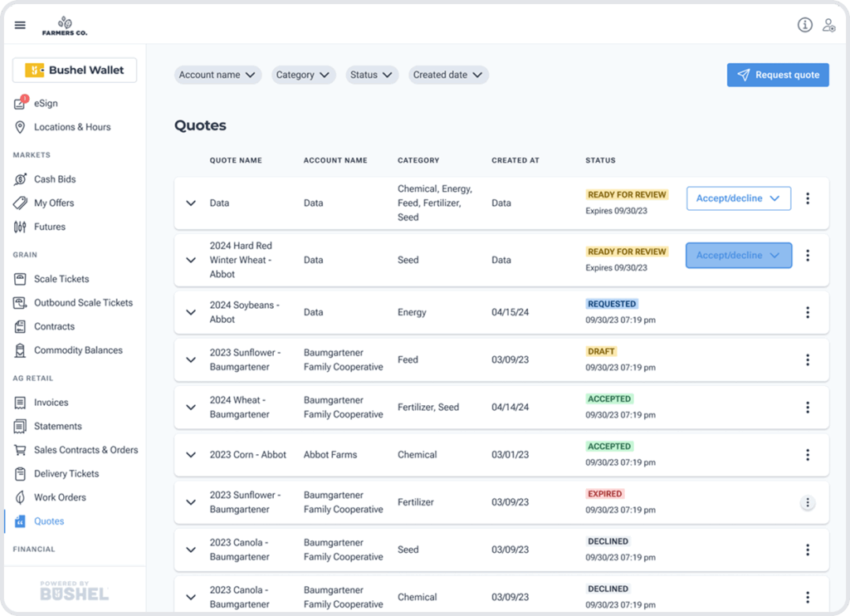
Task: Expand the 2024 Soybeans - Abbot row
Action: pyautogui.click(x=191, y=312)
